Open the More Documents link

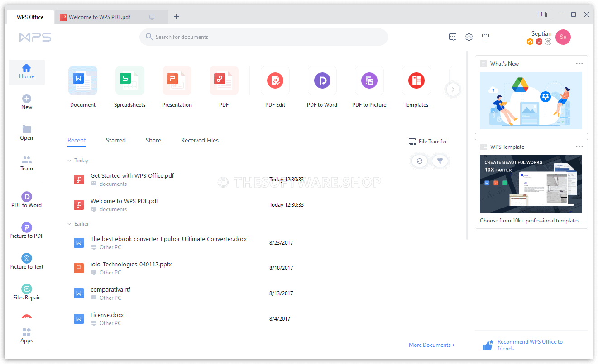tap(432, 345)
